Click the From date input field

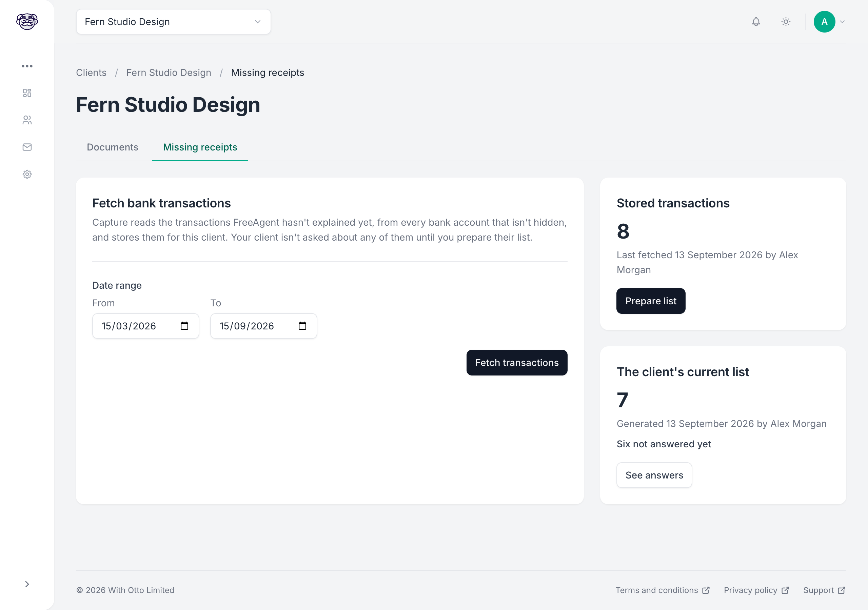(146, 326)
